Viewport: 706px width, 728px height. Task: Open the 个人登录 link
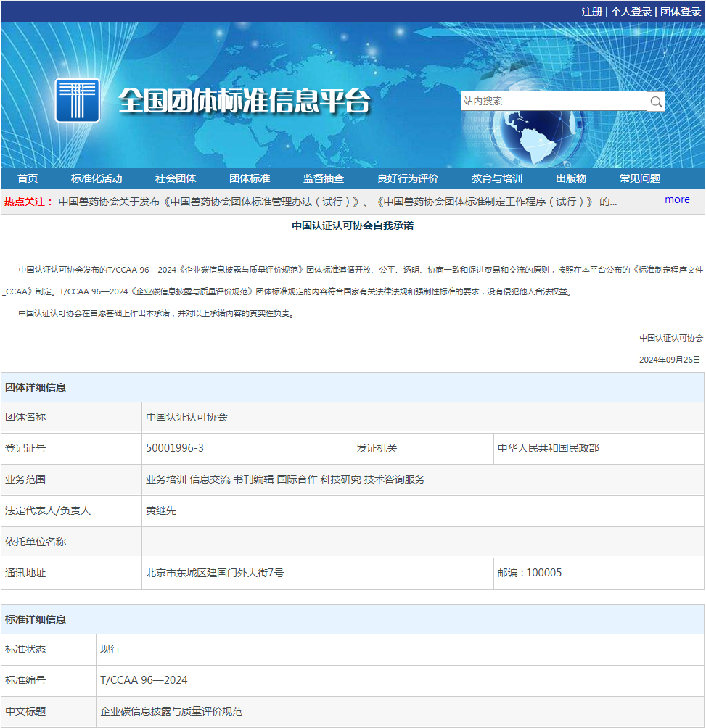click(x=631, y=12)
